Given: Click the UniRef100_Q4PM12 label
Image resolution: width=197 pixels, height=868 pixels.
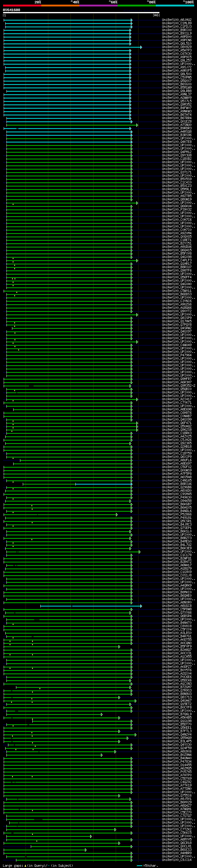Looking at the screenshot, I should click(177, 152).
